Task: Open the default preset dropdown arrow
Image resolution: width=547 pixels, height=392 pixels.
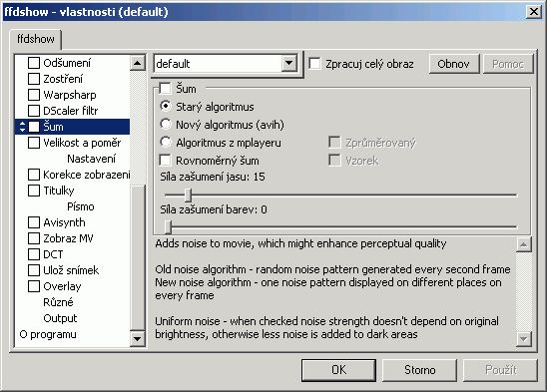Action: [x=288, y=64]
